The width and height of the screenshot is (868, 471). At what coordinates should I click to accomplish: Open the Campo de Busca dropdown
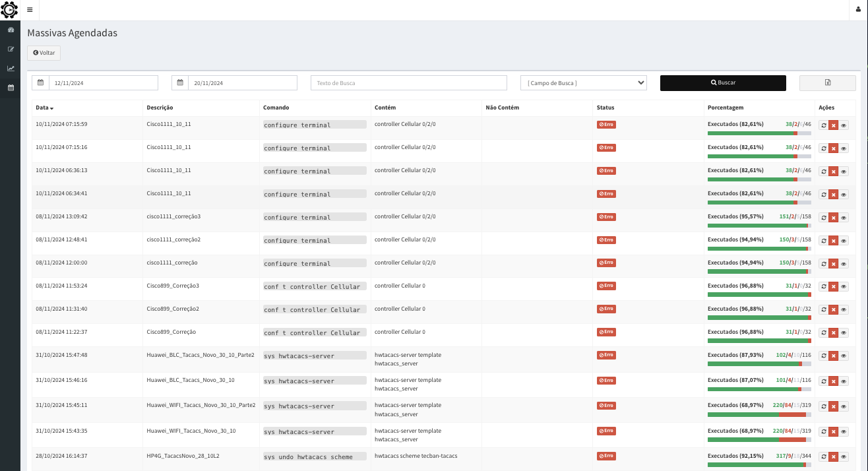click(x=583, y=83)
